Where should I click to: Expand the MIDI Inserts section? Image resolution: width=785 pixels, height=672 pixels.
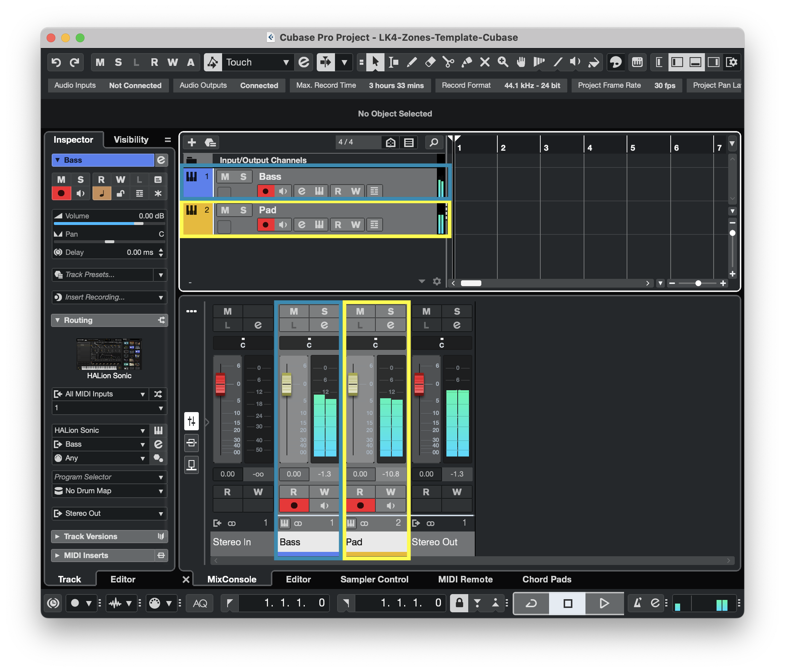click(x=103, y=556)
